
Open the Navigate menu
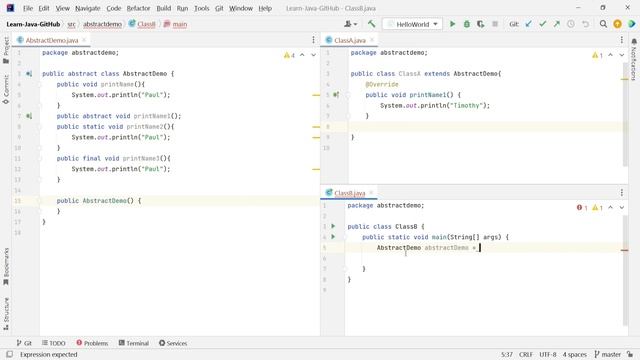[87, 8]
